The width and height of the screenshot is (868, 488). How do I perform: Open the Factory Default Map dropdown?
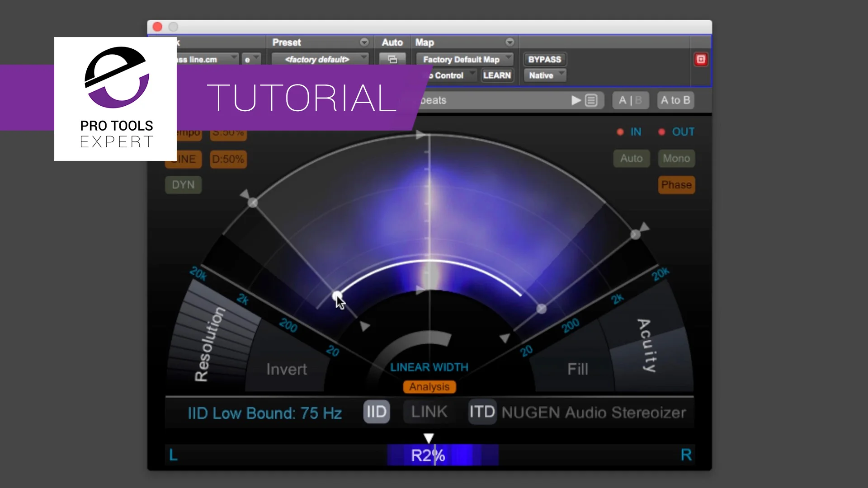465,59
